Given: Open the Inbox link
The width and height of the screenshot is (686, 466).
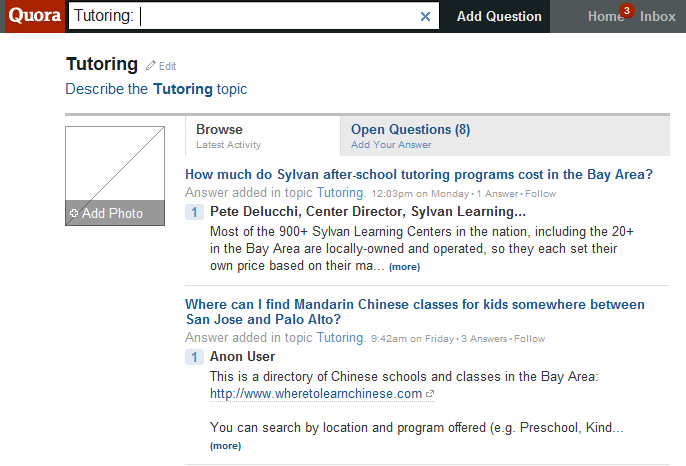Looking at the screenshot, I should pos(658,17).
